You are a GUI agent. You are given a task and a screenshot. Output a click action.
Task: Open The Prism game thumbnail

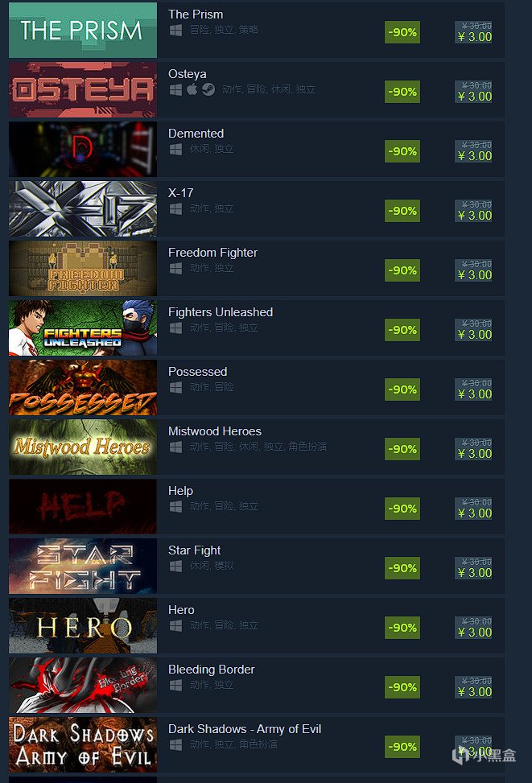pyautogui.click(x=83, y=30)
